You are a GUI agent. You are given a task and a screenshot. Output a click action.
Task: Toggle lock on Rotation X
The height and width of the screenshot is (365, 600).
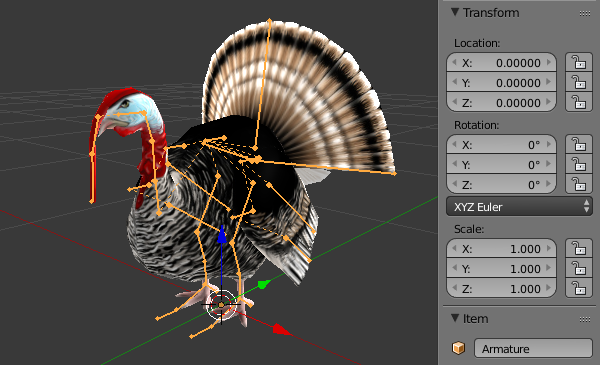pos(579,144)
